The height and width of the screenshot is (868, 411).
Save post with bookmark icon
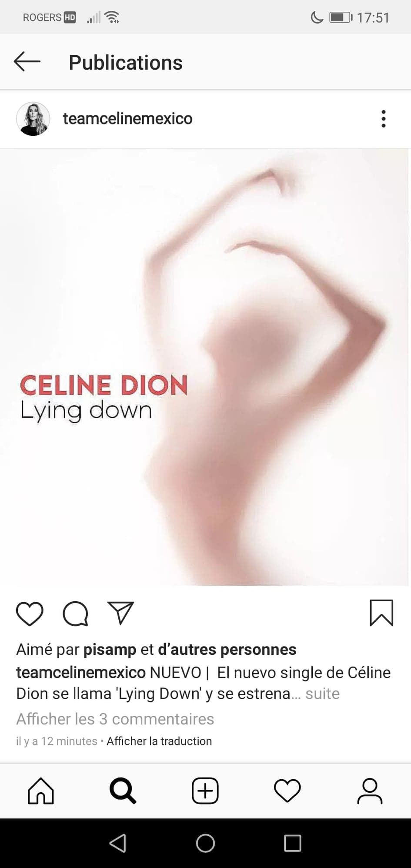pyautogui.click(x=381, y=613)
